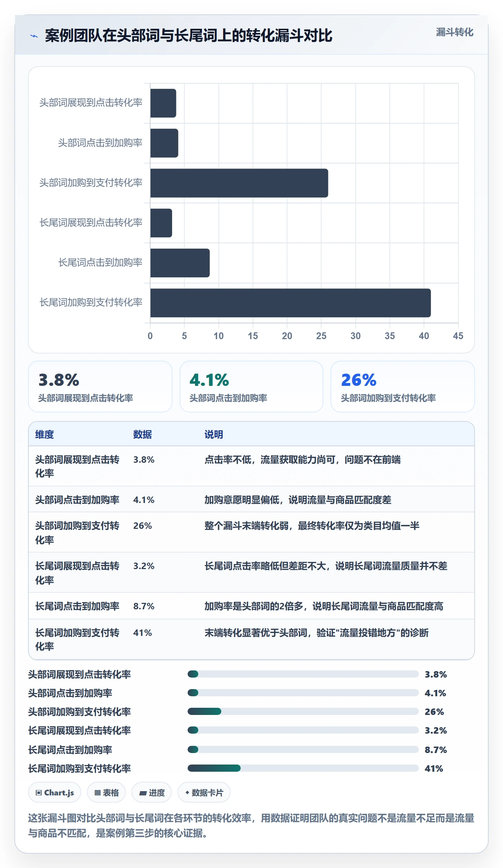
Task: Click the summary paragraph beginning 这张漏斗图
Action: pos(251,825)
